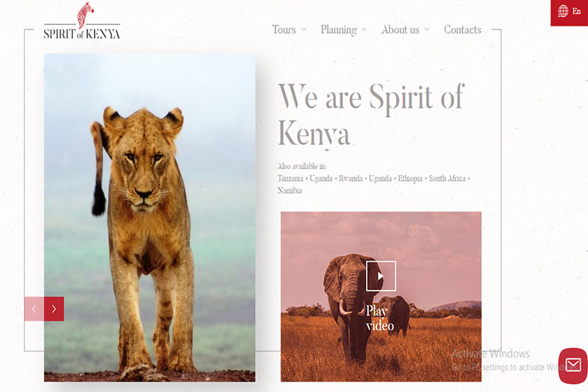Click the play video button icon

pos(381,276)
